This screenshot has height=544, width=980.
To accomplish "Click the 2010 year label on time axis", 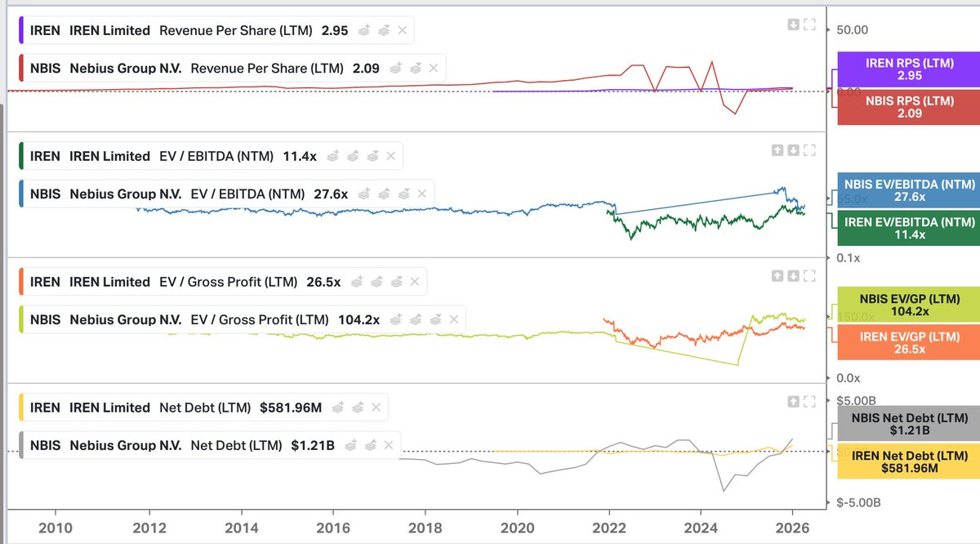I will pyautogui.click(x=55, y=527).
